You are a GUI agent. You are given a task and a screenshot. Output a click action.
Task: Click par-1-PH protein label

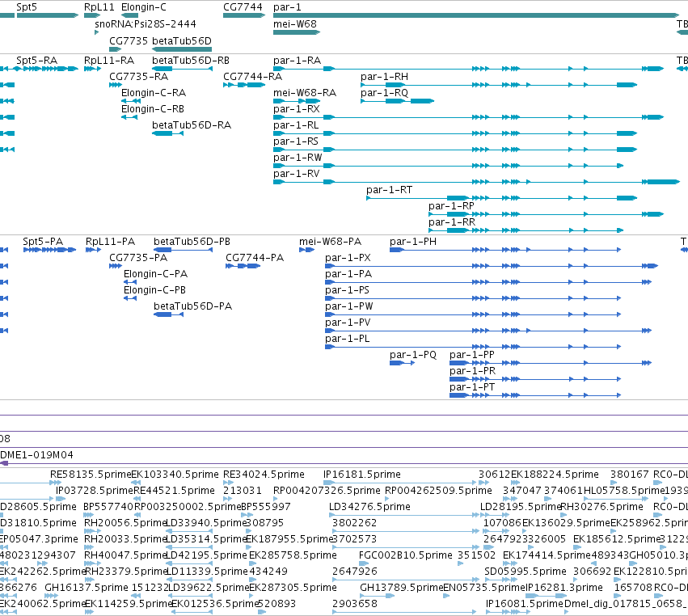pos(413,242)
